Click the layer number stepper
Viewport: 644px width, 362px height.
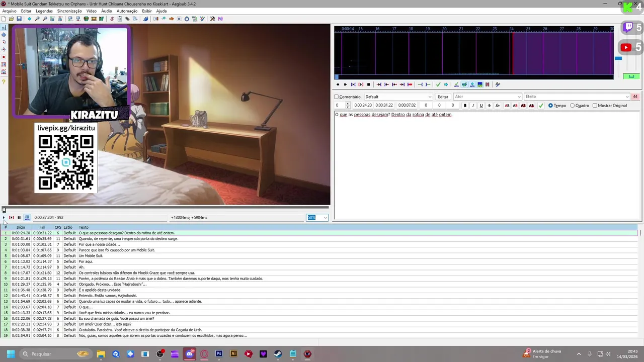coord(347,106)
